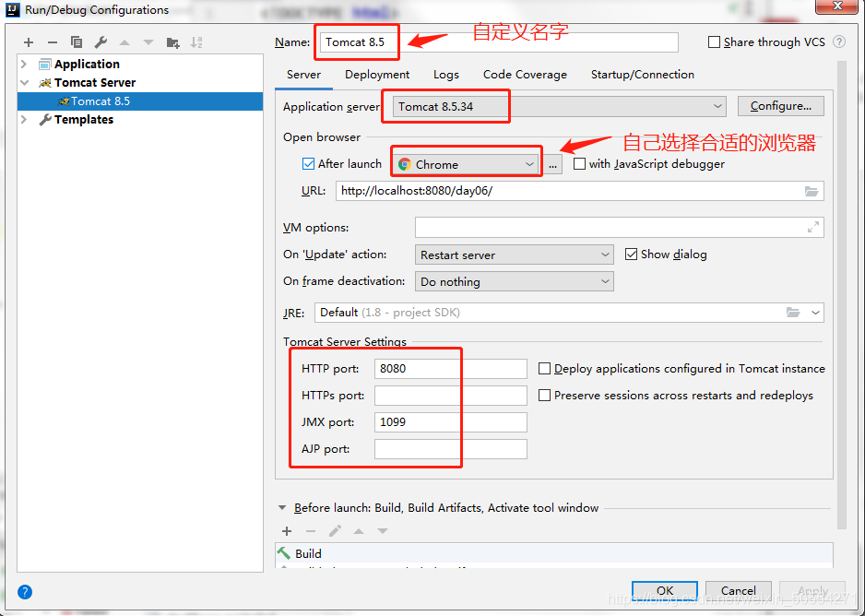865x616 pixels.
Task: Click the right-side vertical scrollbar
Action: click(841, 295)
